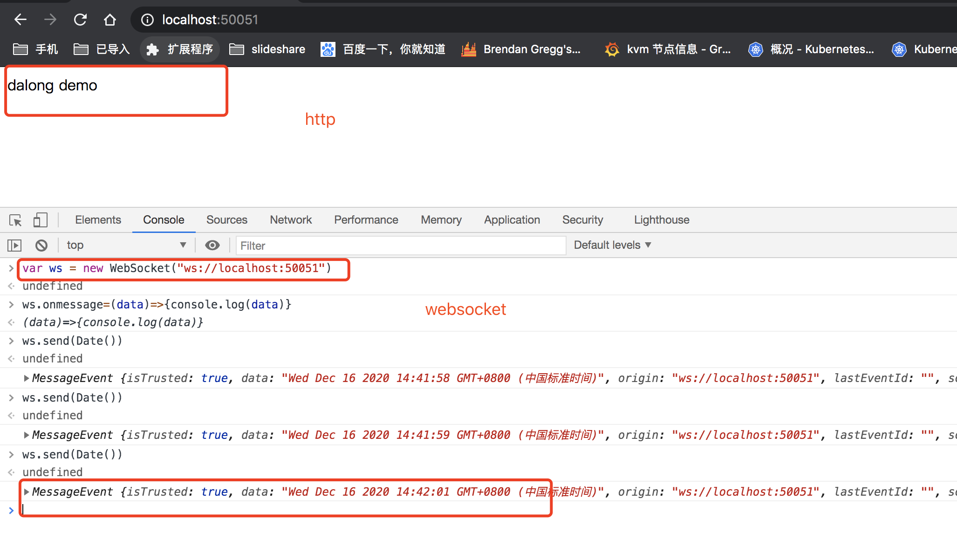
Task: Toggle the console sidebar panel icon
Action: (14, 245)
